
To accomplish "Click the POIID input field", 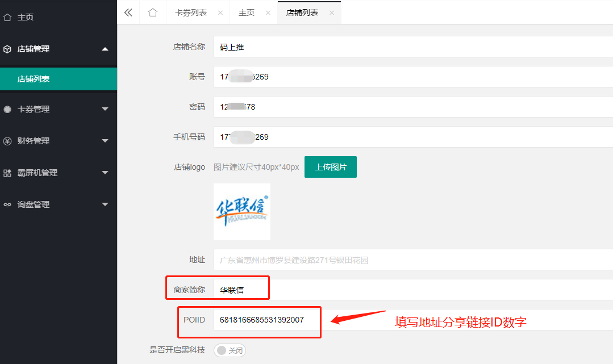I will [413, 320].
